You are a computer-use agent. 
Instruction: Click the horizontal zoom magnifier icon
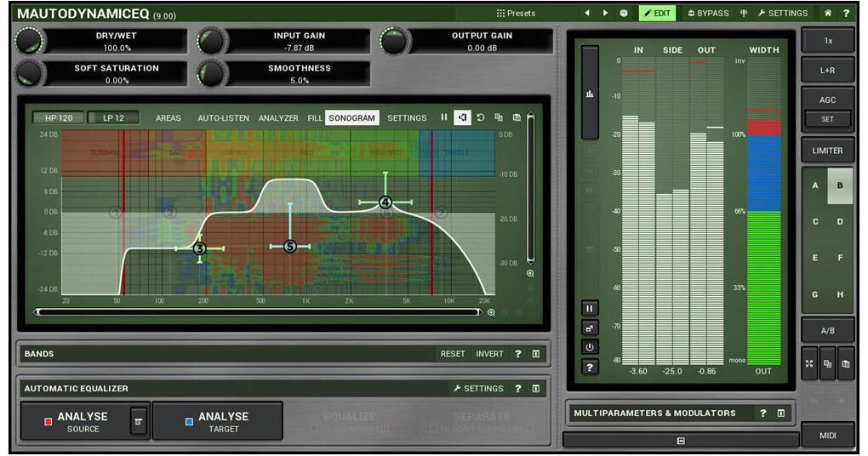(x=491, y=313)
